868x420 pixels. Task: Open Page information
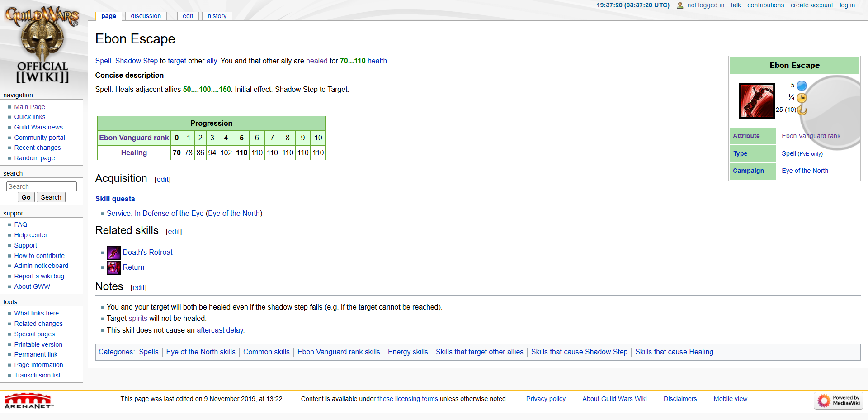pyautogui.click(x=38, y=365)
